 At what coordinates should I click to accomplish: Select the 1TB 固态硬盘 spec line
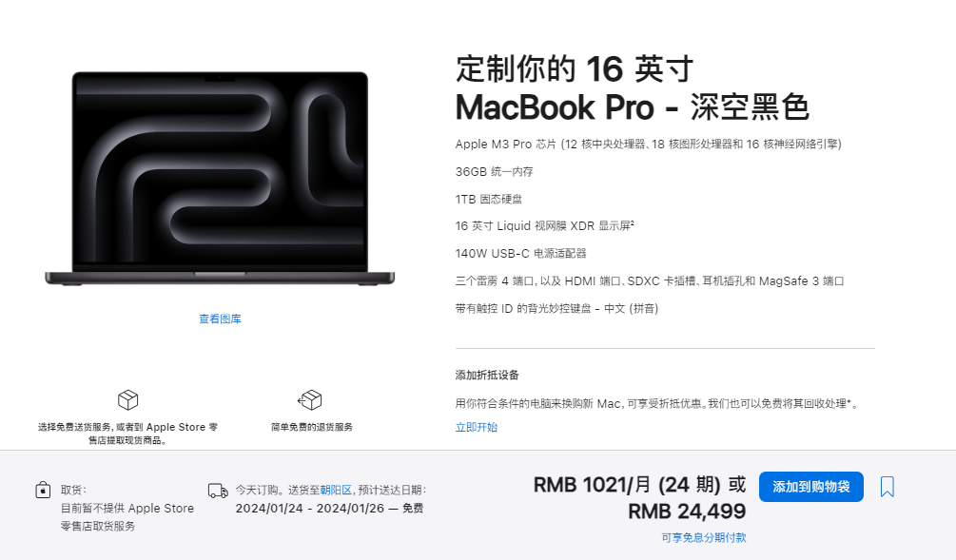(x=489, y=200)
